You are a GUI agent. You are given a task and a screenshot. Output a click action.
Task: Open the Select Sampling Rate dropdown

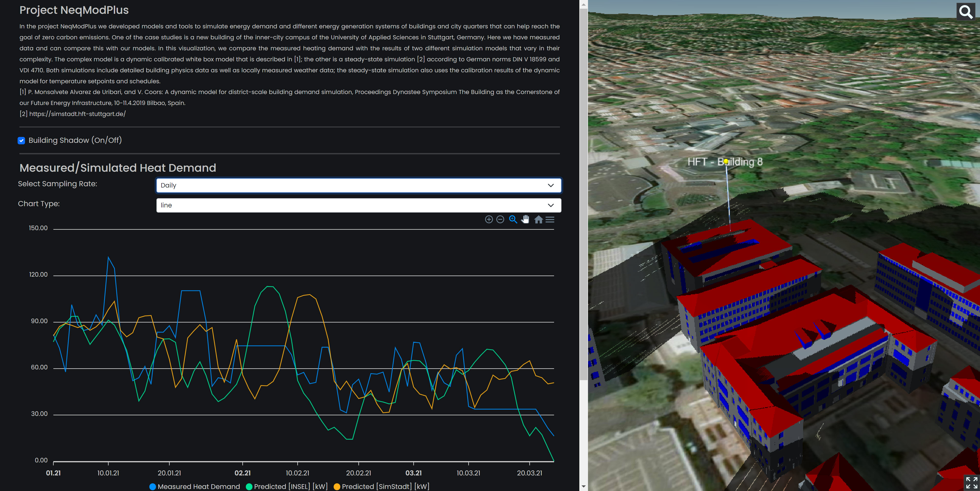tap(358, 185)
